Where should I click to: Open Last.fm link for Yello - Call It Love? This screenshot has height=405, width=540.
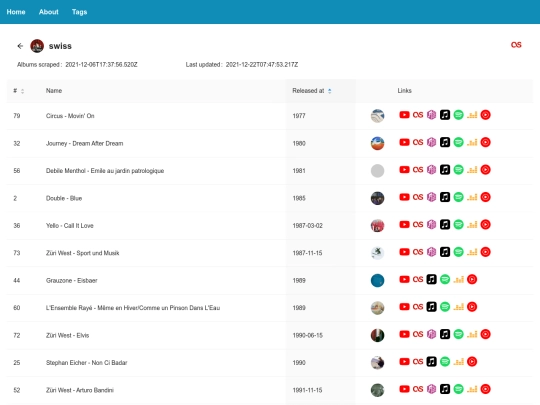[418, 225]
